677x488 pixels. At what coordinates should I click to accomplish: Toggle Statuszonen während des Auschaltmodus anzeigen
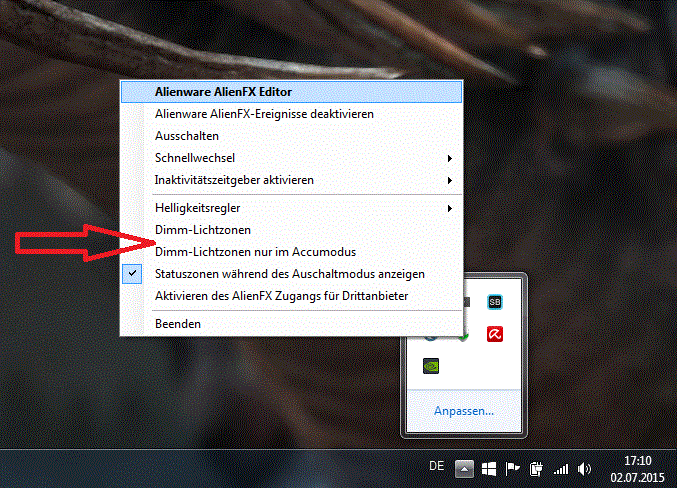[x=290, y=274]
